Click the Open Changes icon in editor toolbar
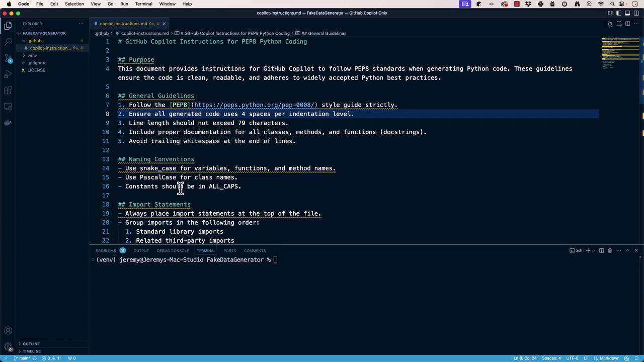Screen dimensions: 644x362 tap(610, 24)
